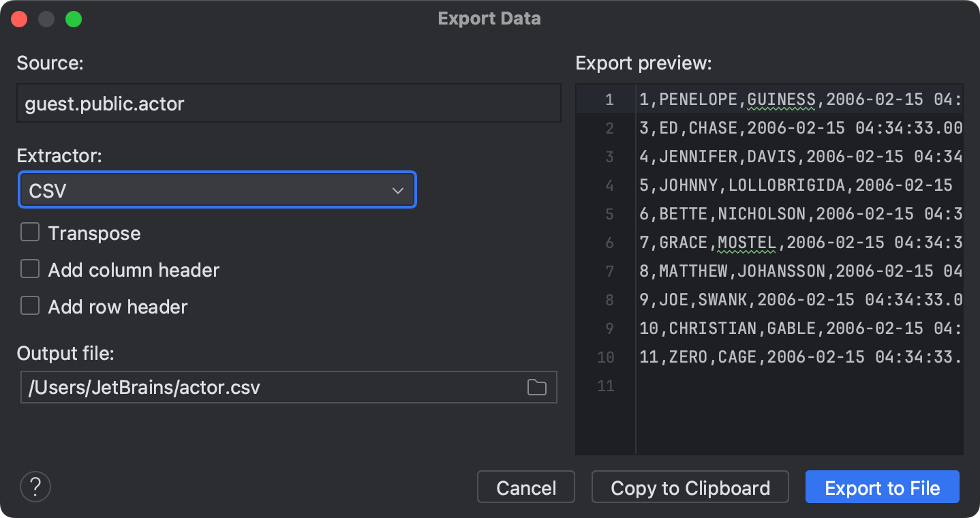Screen dimensions: 980x518
Task: Check the Add column header box
Action: pos(29,269)
